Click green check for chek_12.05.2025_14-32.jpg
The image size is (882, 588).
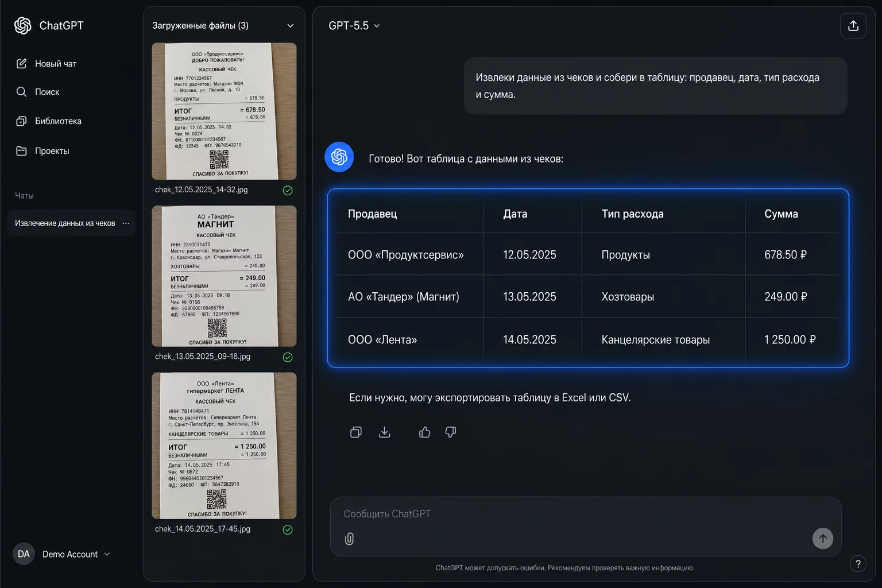click(288, 191)
